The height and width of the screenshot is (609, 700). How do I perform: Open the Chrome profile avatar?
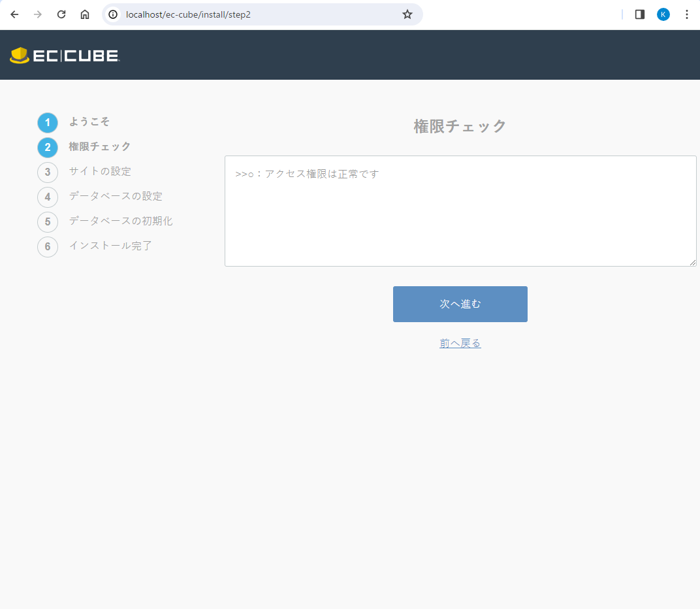pyautogui.click(x=663, y=14)
